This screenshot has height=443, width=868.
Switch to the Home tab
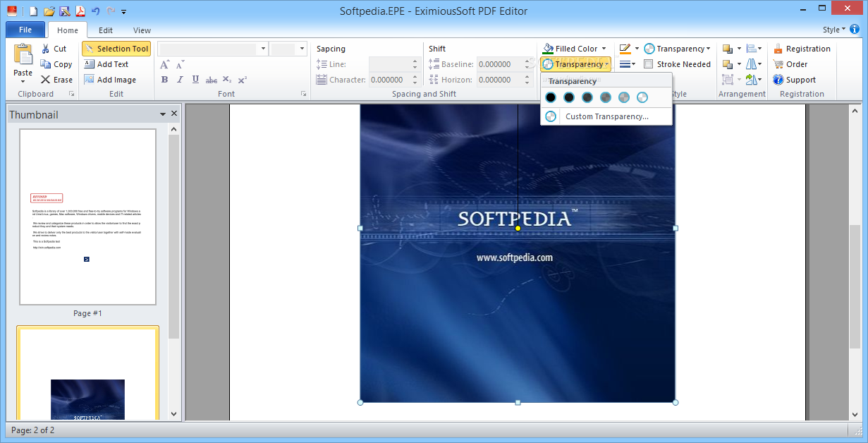(68, 30)
